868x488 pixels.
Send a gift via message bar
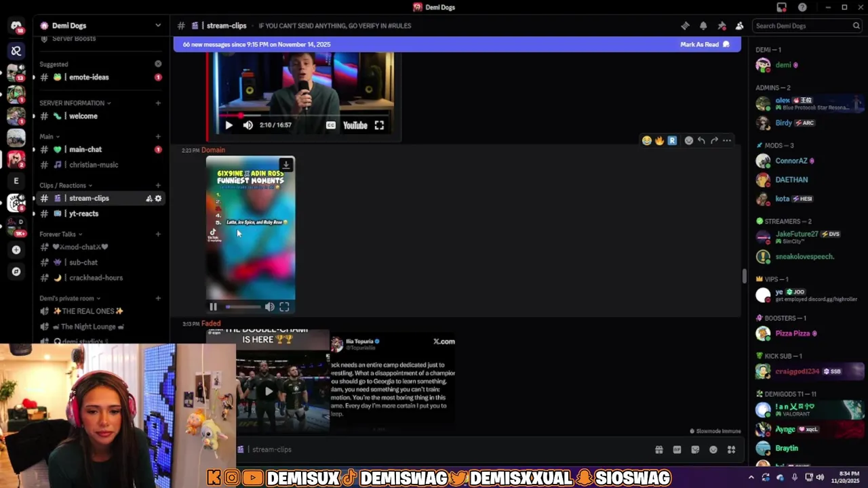[x=658, y=449]
